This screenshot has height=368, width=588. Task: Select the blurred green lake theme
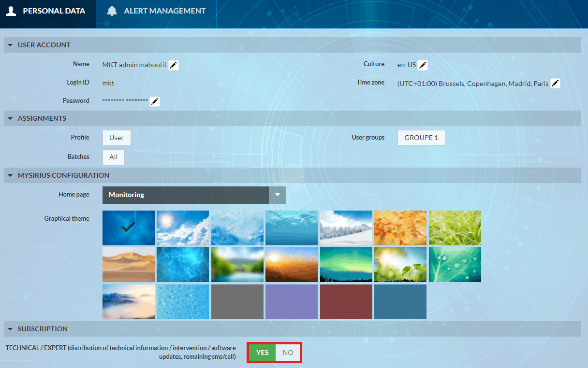tap(237, 265)
